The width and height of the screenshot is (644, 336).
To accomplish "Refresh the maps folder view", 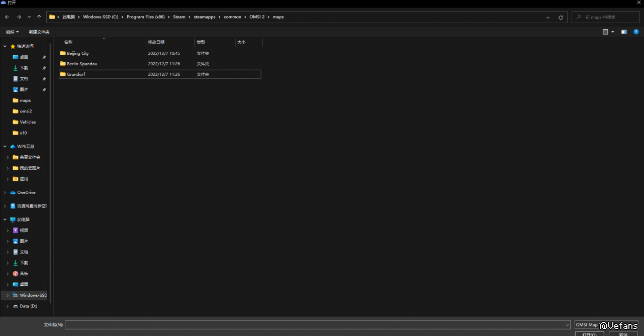I will (x=561, y=17).
